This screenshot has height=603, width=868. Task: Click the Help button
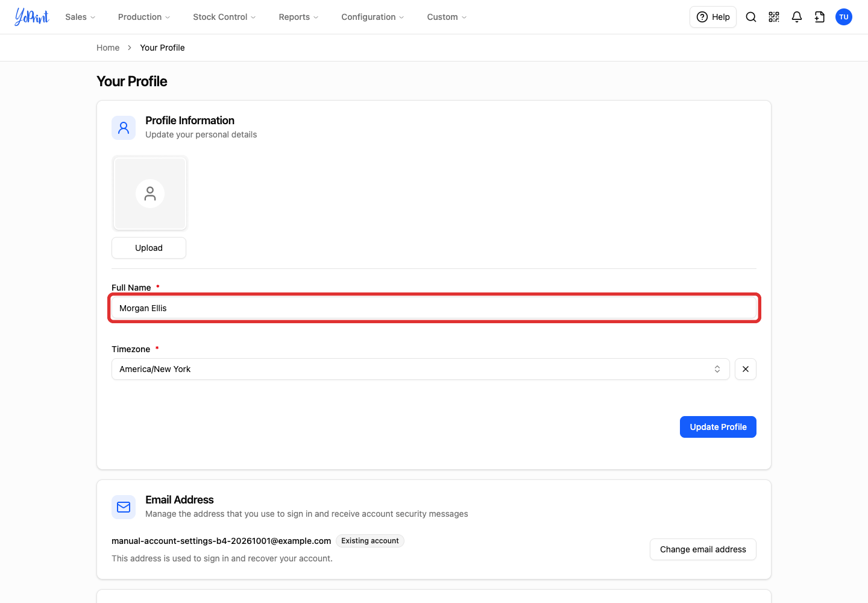(x=713, y=17)
